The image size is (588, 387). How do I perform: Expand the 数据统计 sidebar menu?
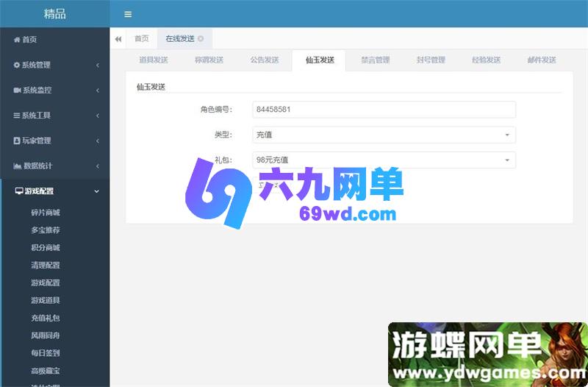click(54, 166)
